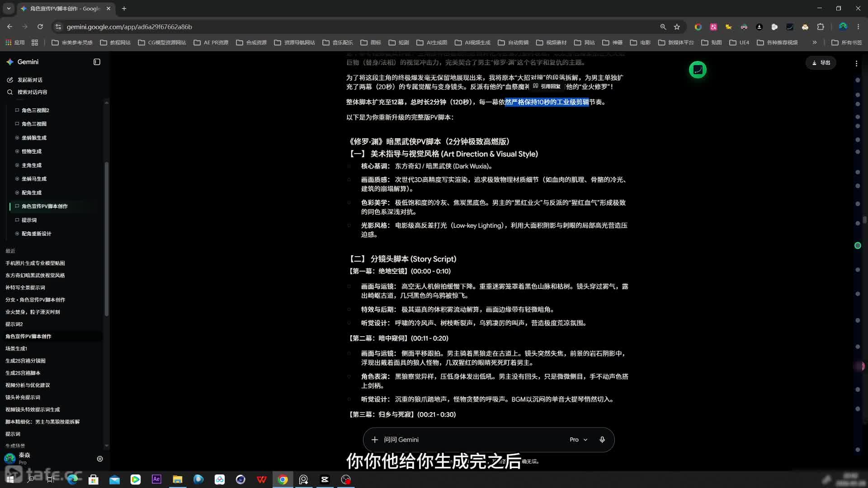This screenshot has width=868, height=488.
Task: Open Windows Start menu
Action: pos(10,479)
